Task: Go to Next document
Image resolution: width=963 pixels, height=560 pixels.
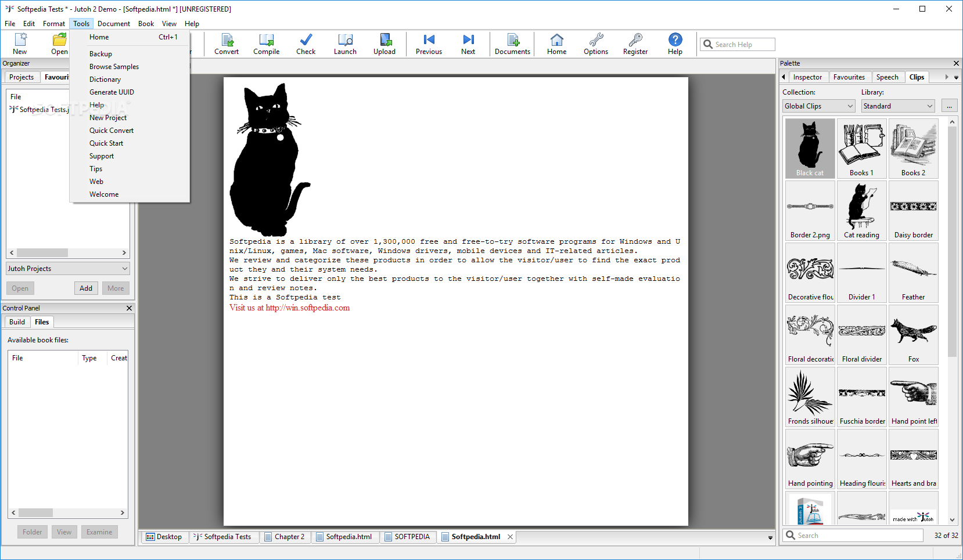Action: 468,44
